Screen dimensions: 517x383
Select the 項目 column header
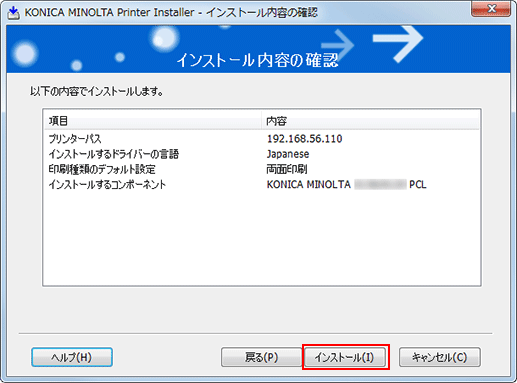tap(153, 121)
